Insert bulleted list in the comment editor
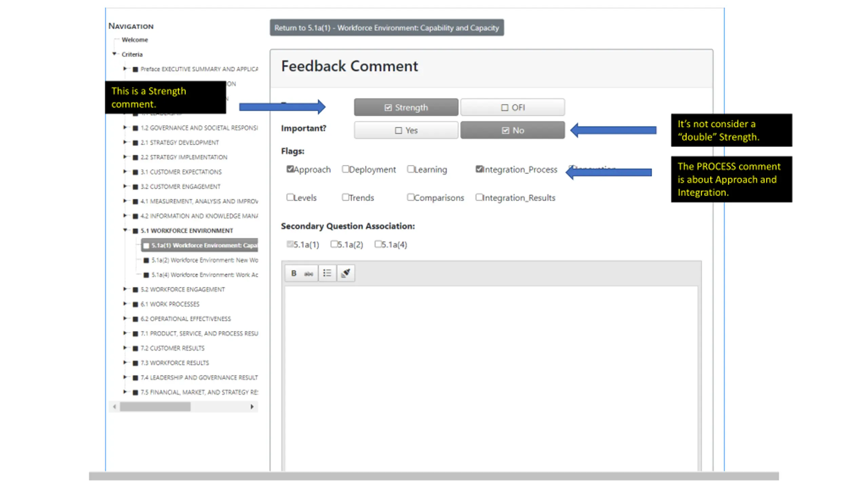The height and width of the screenshot is (488, 868). (327, 273)
